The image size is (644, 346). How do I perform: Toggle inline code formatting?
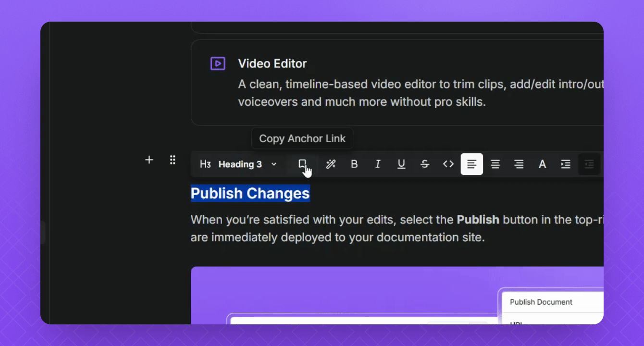tap(448, 164)
